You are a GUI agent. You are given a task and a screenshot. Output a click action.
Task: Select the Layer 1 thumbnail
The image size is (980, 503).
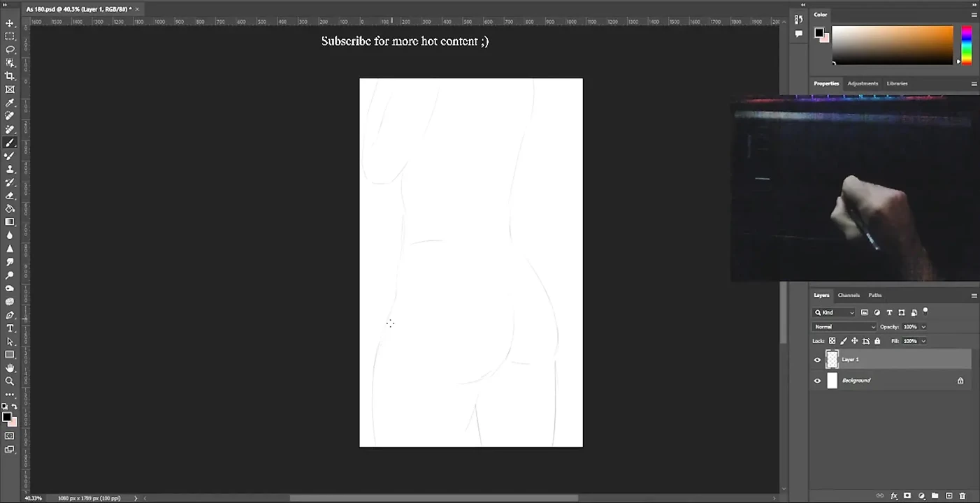click(x=832, y=360)
